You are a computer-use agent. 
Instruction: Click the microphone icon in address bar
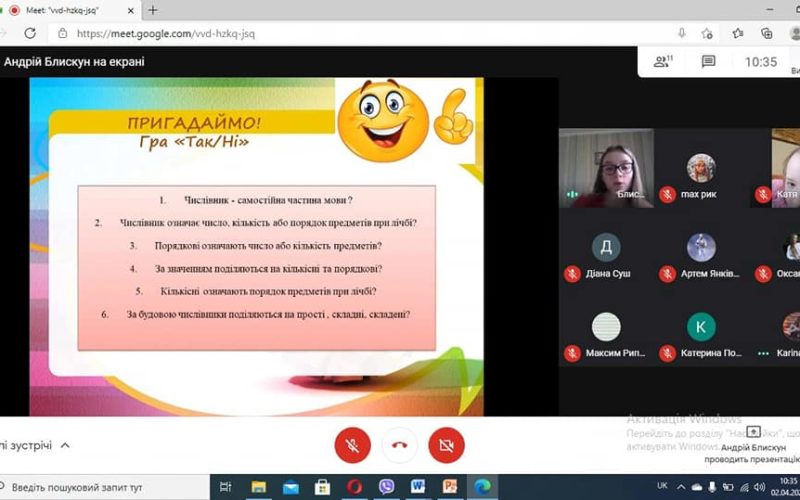[x=681, y=32]
